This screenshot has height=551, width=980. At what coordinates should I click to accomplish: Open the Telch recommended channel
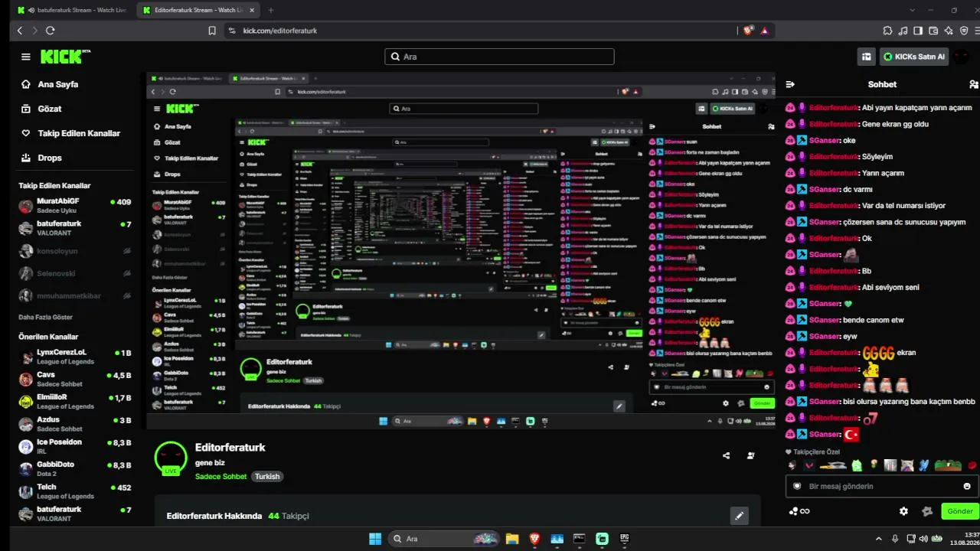coord(75,491)
